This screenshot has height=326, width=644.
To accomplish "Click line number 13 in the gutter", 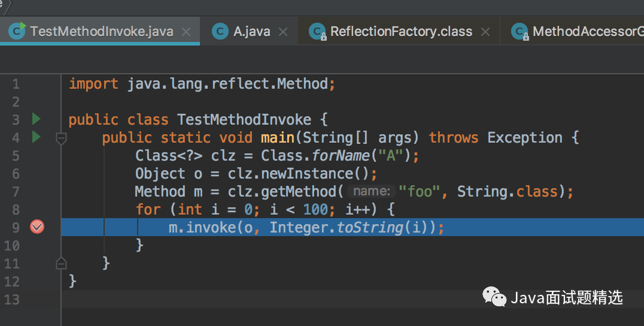I will pyautogui.click(x=11, y=299).
